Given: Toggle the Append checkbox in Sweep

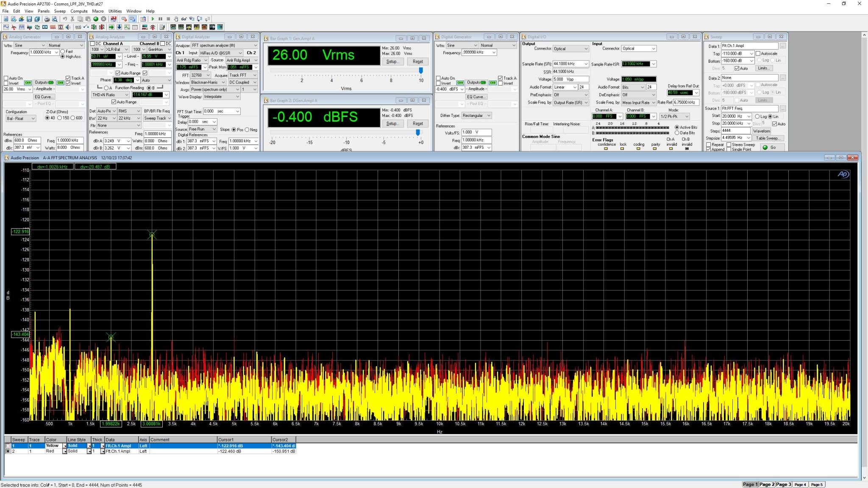Looking at the screenshot, I should tap(708, 150).
